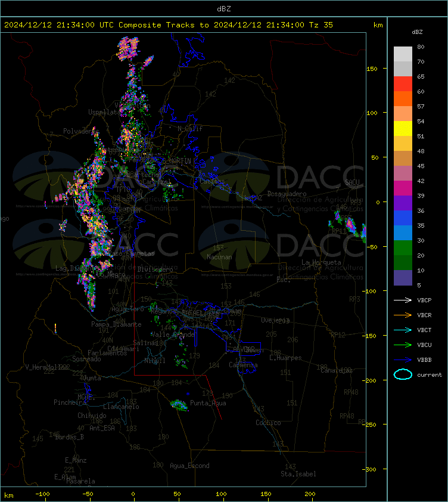Click the 65 value in the dBZ scale
The width and height of the screenshot is (448, 502).
[421, 76]
